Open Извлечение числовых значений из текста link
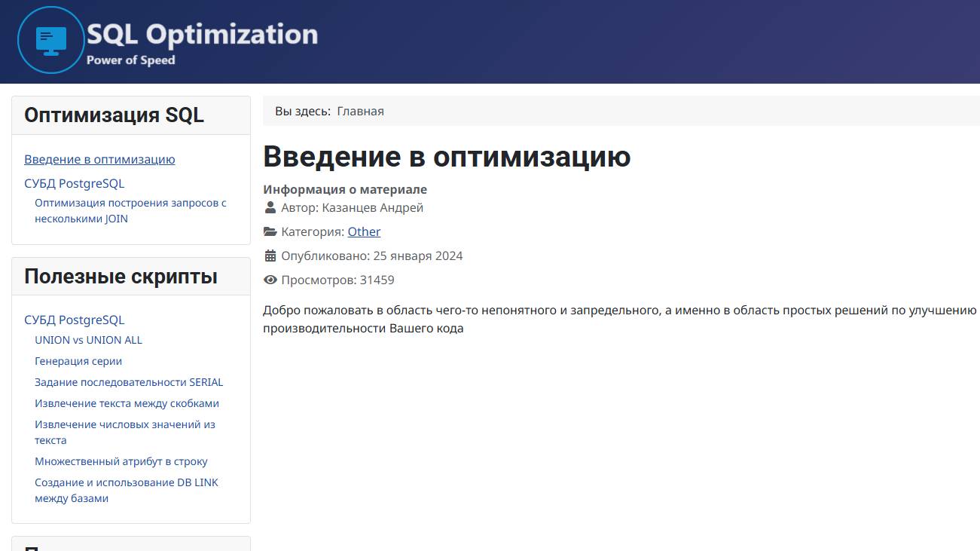Screen dimensions: 980x551 point(125,432)
